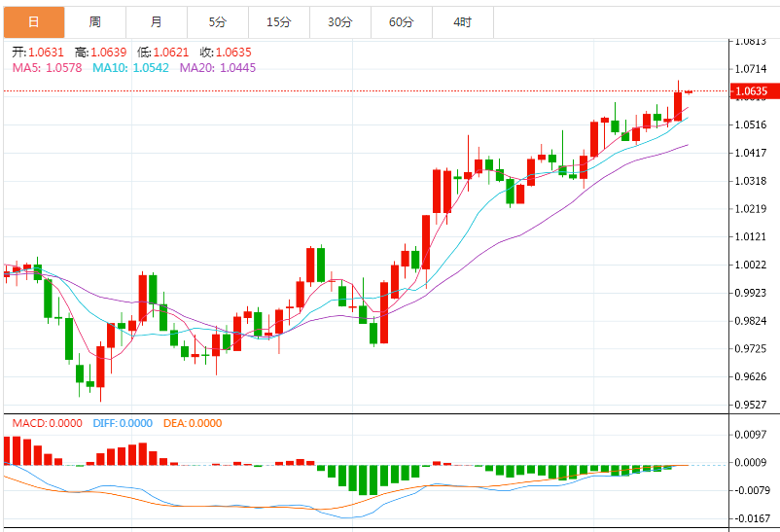Viewport: 780px width, 532px height.
Task: Click the 1.0714 price axis label
Action: (751, 69)
